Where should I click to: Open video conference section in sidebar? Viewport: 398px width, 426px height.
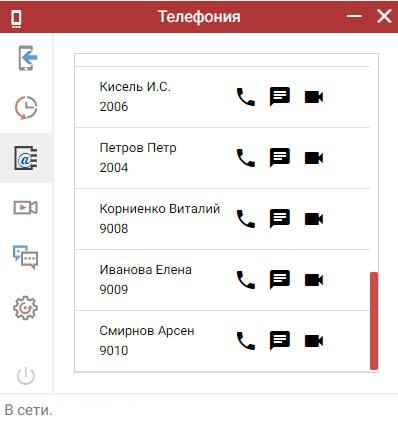(26, 208)
